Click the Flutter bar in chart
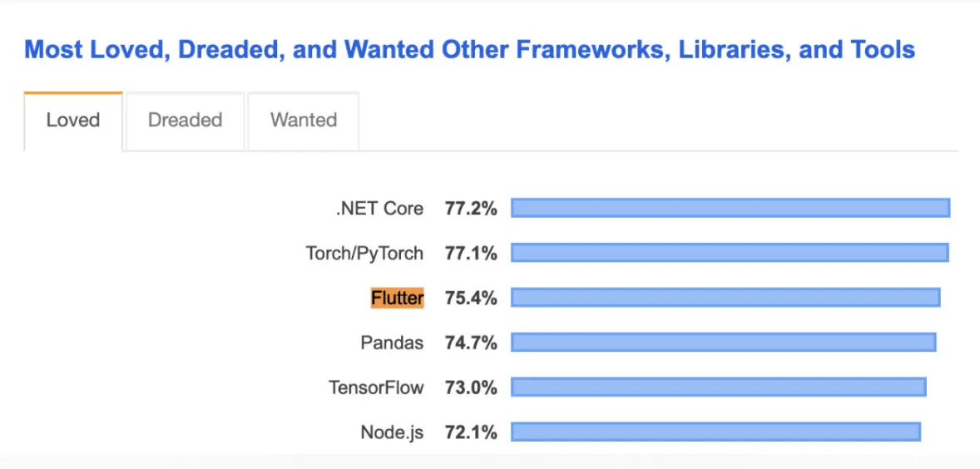 pos(725,298)
